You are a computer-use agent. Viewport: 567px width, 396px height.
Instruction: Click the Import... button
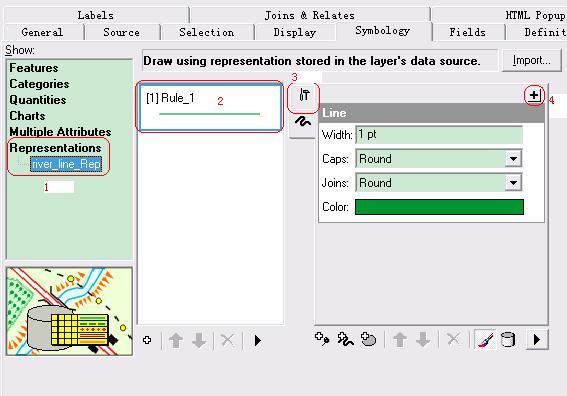pyautogui.click(x=532, y=60)
